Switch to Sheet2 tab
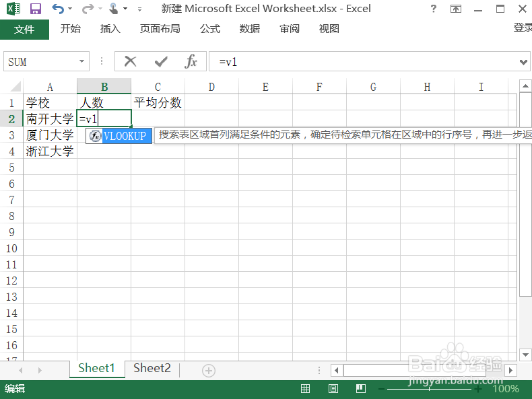 pos(152,368)
